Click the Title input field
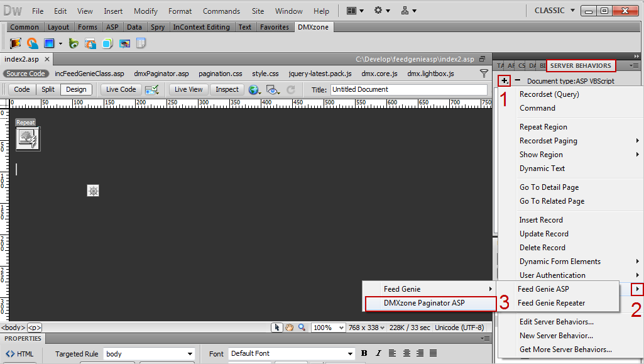The height and width of the screenshot is (364, 644). [409, 89]
